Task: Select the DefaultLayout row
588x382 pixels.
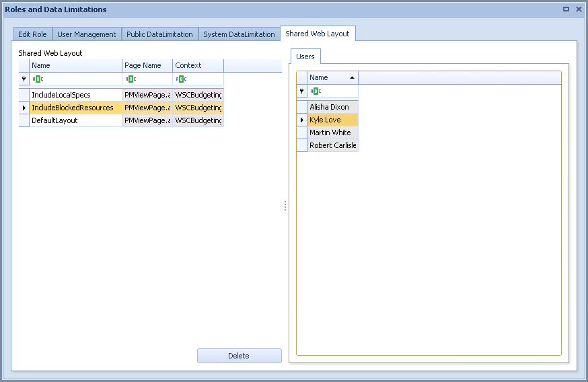Action: (75, 120)
